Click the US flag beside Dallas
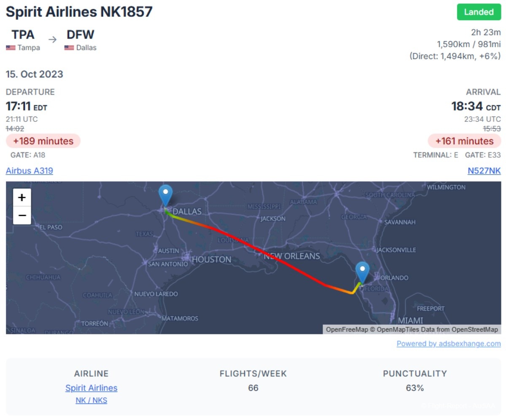This screenshot has width=506, height=420. (69, 48)
